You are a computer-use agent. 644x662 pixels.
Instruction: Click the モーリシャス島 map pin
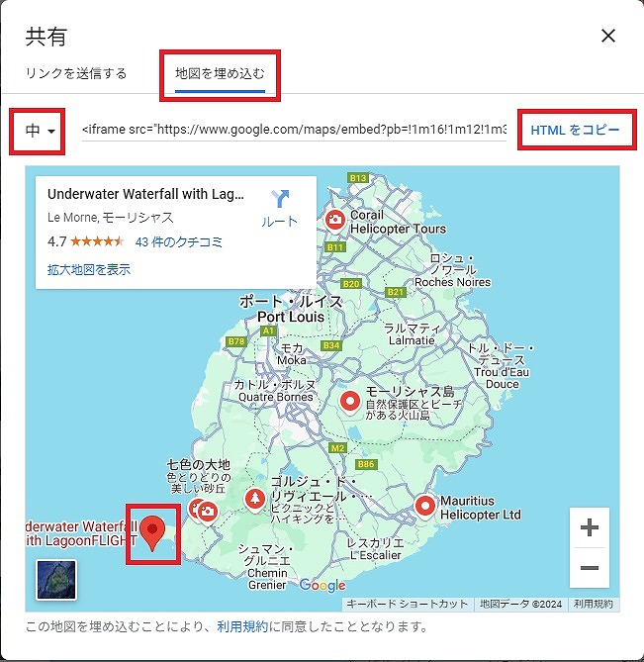pyautogui.click(x=350, y=402)
